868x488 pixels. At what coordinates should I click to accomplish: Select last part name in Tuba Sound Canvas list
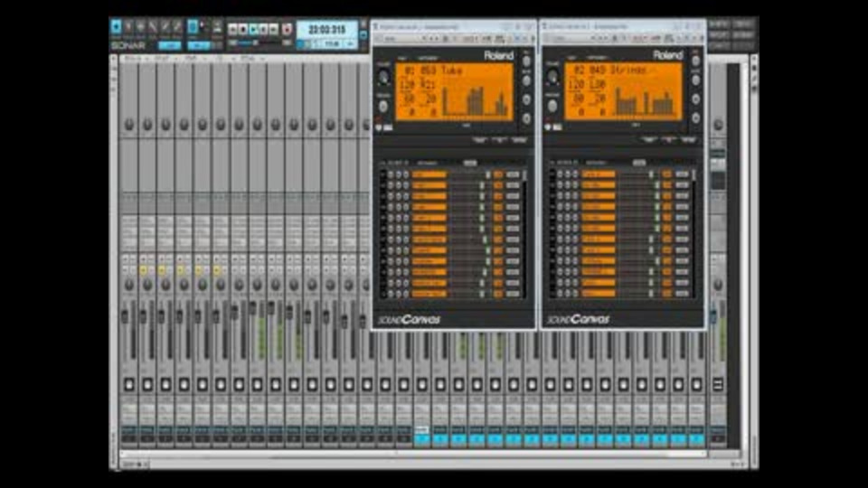(429, 294)
